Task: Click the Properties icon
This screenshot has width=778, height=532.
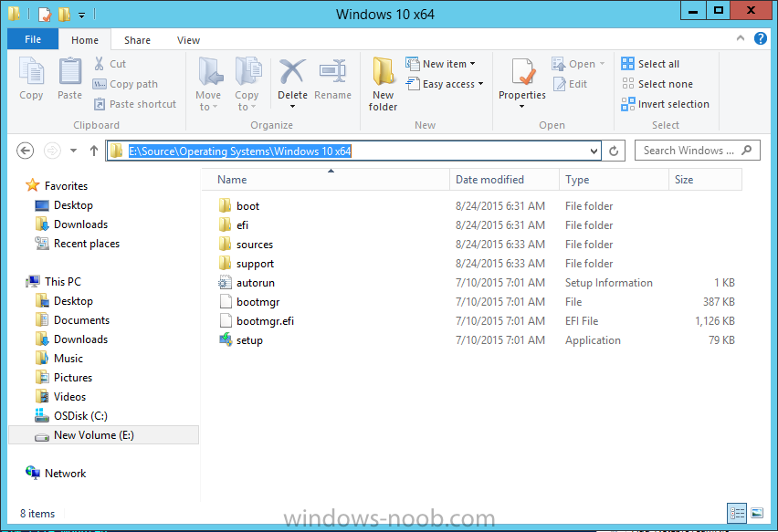Action: point(522,72)
